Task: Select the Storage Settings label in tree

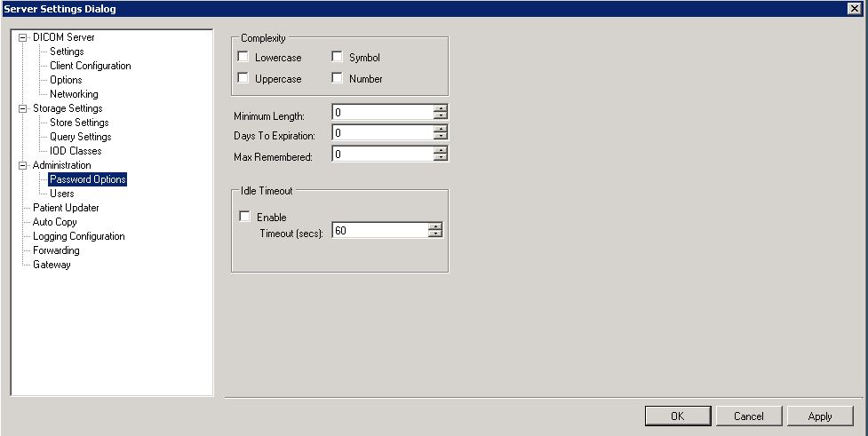Action: (68, 108)
